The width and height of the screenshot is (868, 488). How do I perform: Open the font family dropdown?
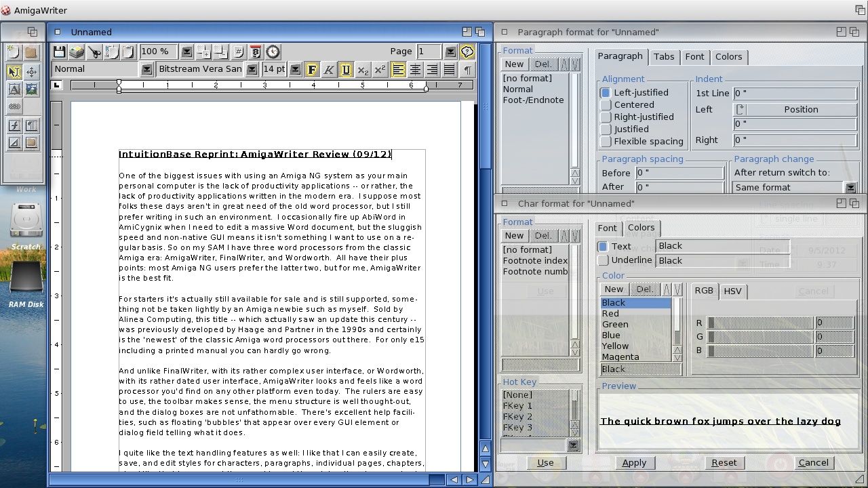pyautogui.click(x=252, y=68)
